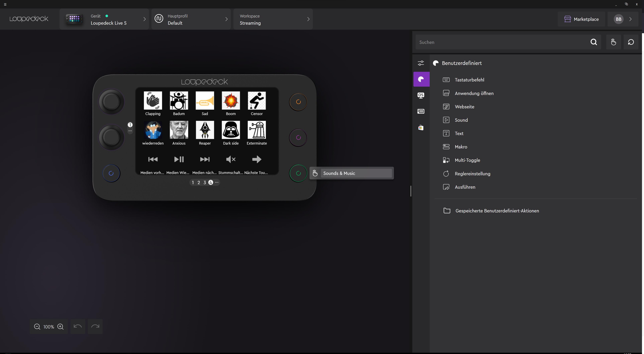Open Gespeicherte Benutzerdefiniert-Aktionen folder
This screenshot has width=644, height=354.
pos(497,211)
